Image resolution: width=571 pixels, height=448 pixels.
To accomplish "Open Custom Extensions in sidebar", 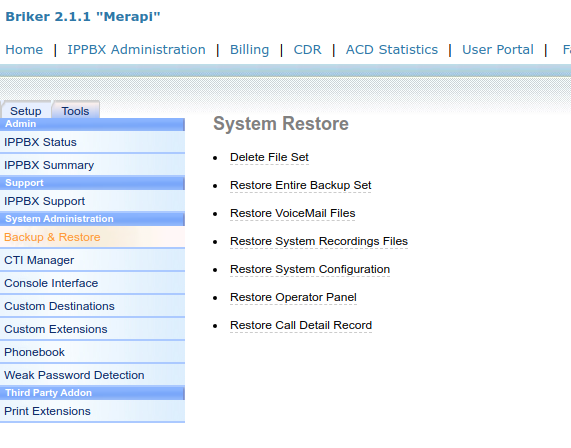I will [92, 329].
